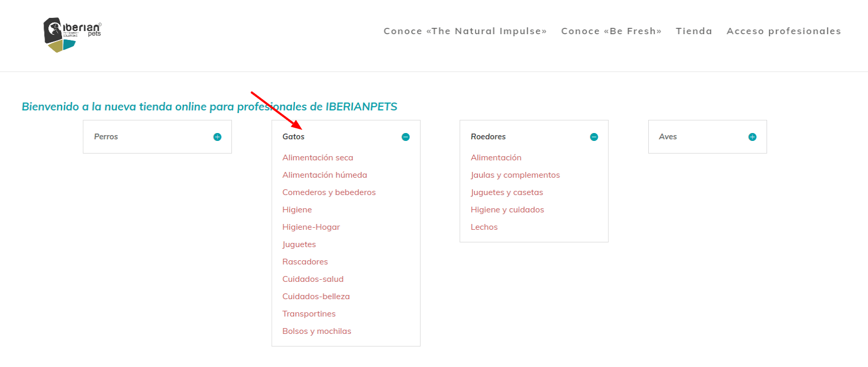
Task: Open Jaulas y complementos link
Action: pos(515,175)
